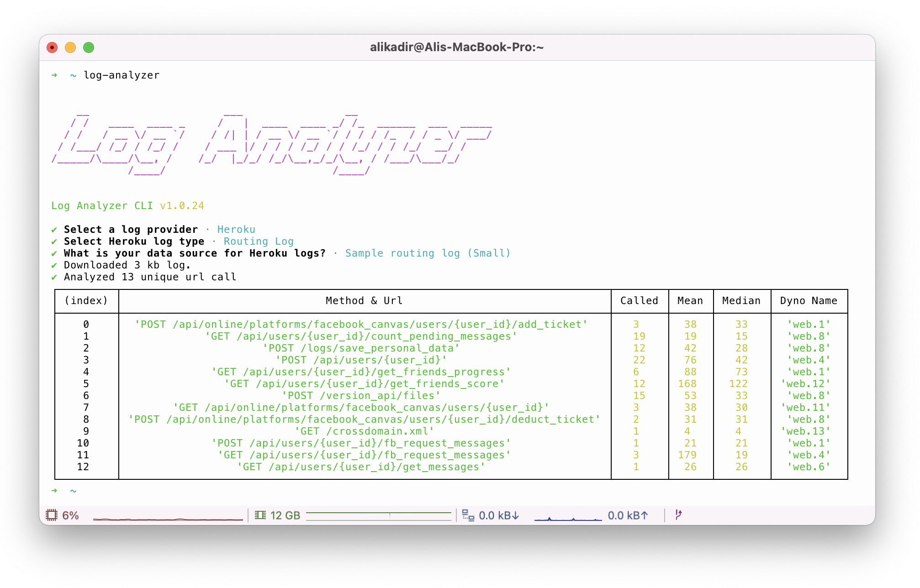
Task: Click the CPU chip icon in status bar
Action: [x=52, y=515]
